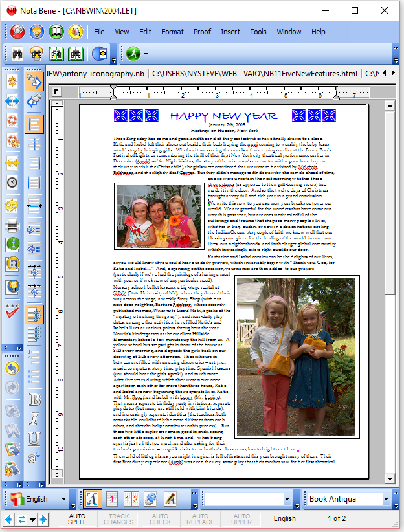Screen dimensions: 404x532
Task: Click the italic I icon
Action: coord(34,419)
